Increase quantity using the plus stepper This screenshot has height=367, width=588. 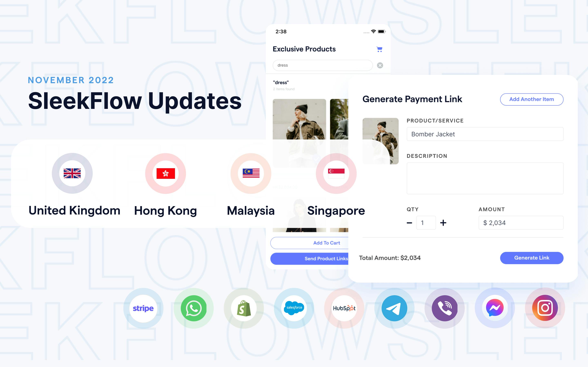[443, 223]
